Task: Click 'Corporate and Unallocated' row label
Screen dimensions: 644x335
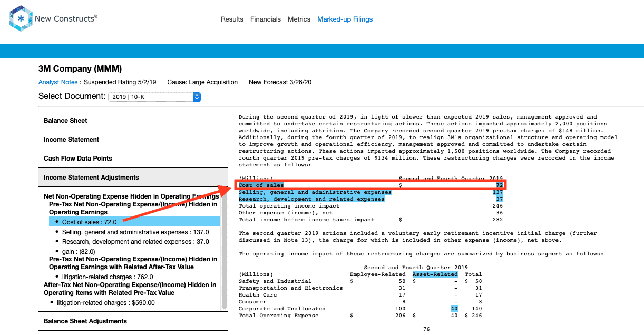Action: pos(282,309)
